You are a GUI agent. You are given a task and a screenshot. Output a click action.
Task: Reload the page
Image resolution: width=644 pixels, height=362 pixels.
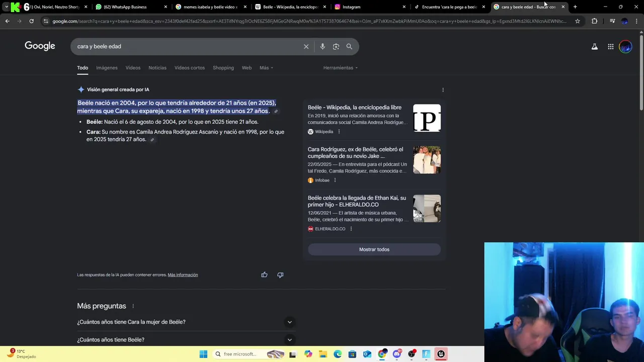31,21
